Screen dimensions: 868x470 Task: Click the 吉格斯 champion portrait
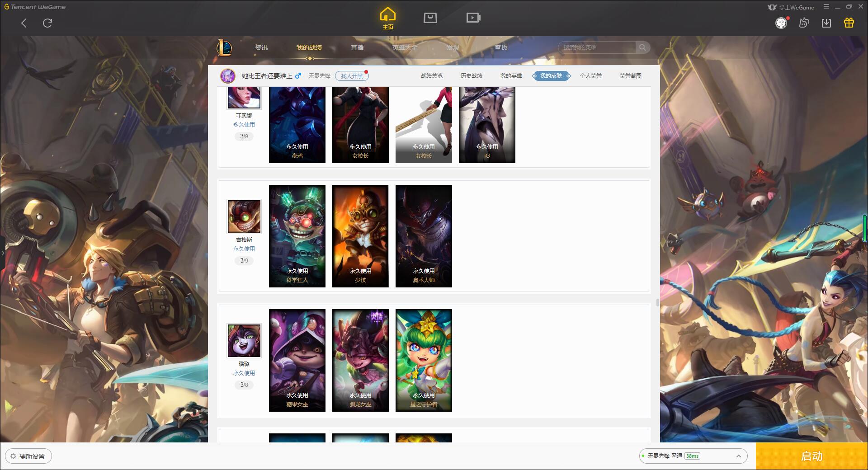tap(244, 216)
